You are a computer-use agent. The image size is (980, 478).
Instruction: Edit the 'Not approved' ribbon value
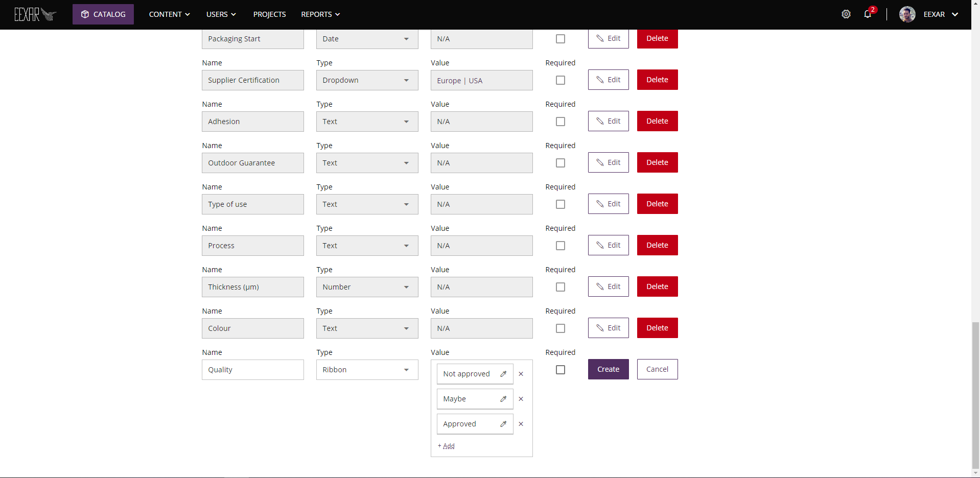click(x=503, y=374)
